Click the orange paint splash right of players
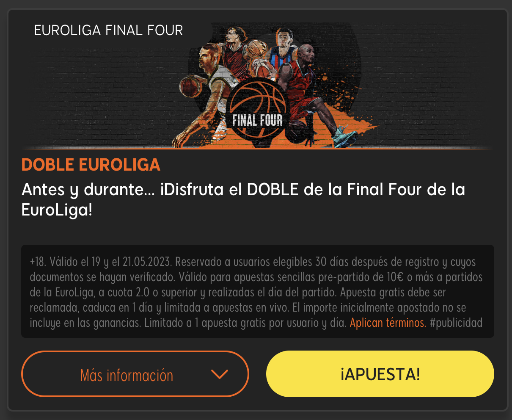 pyautogui.click(x=364, y=119)
